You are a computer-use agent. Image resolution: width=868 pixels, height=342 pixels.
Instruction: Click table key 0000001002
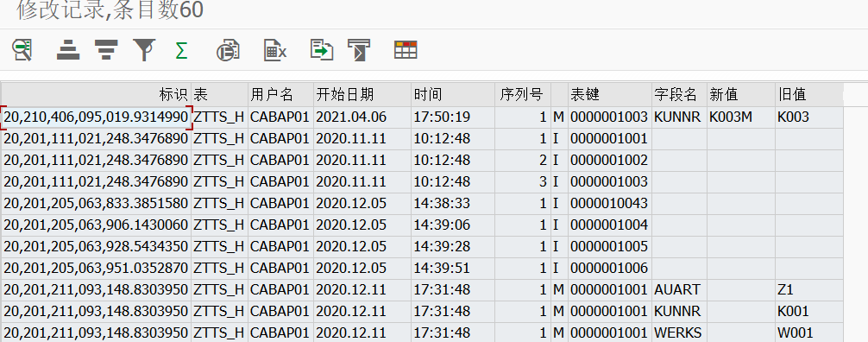click(610, 160)
